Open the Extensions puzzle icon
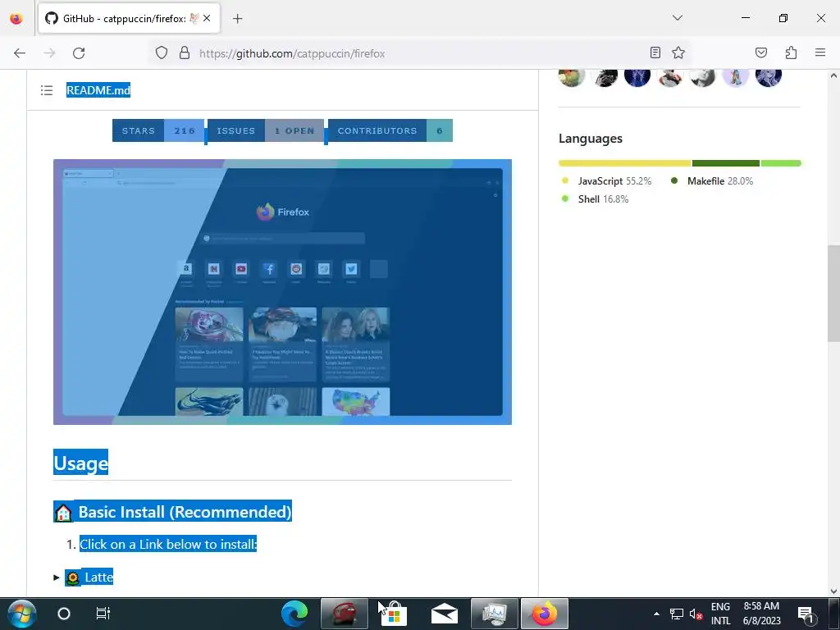This screenshot has height=630, width=840. 791,52
